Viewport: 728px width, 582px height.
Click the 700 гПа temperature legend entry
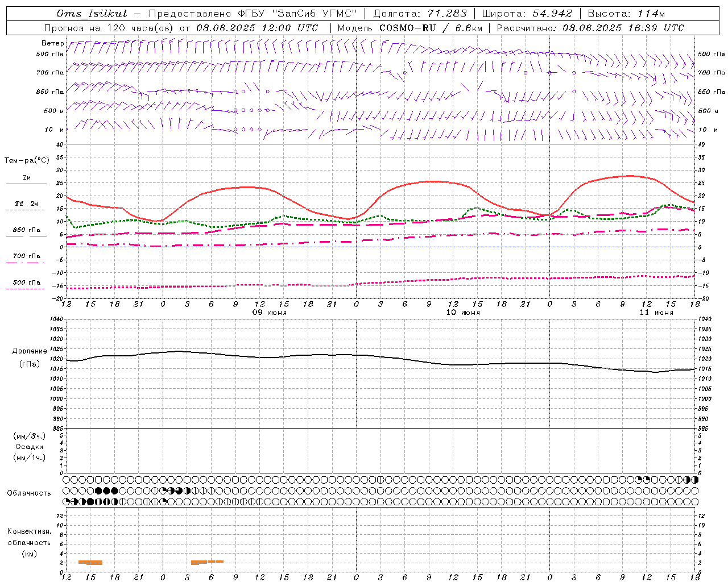pos(26,256)
